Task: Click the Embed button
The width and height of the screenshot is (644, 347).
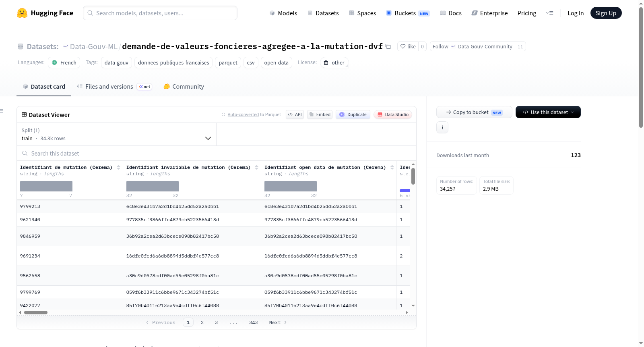Action: click(x=320, y=114)
